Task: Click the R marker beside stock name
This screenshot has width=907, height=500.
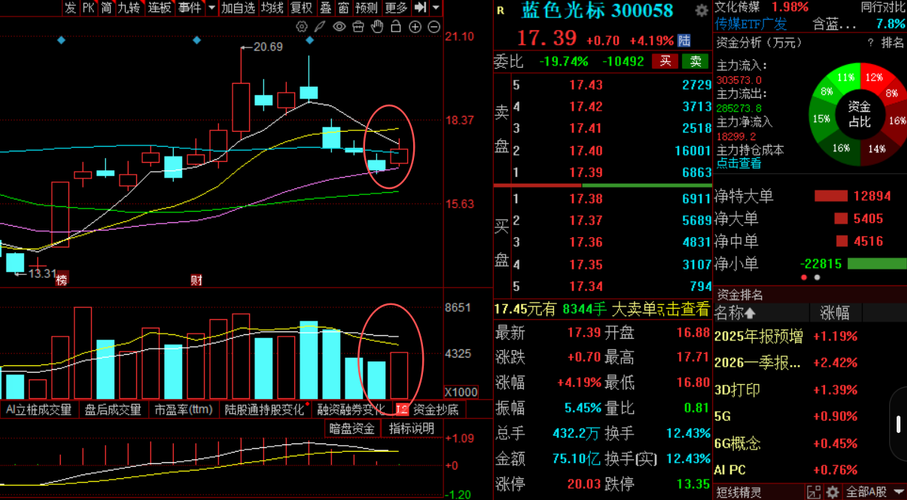Action: [501, 10]
